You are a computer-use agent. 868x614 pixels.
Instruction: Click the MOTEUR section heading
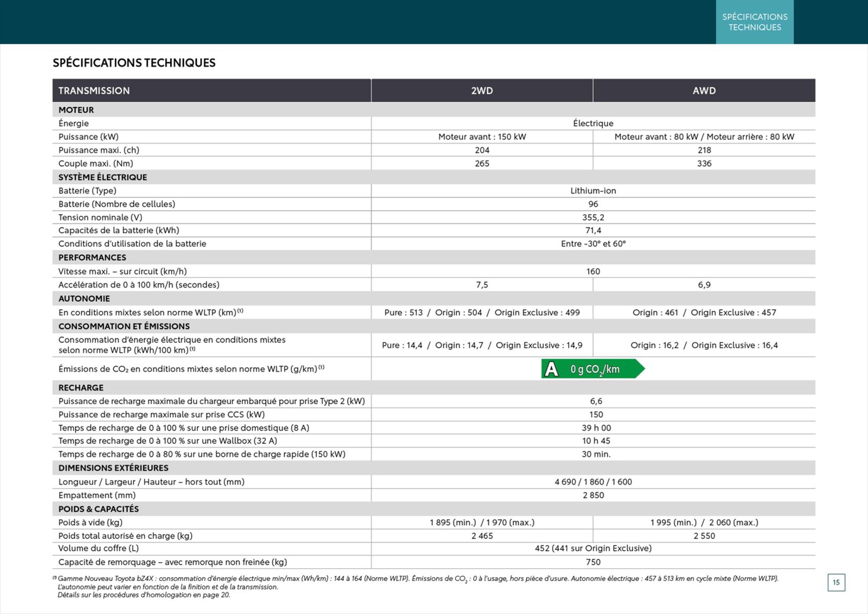click(76, 110)
